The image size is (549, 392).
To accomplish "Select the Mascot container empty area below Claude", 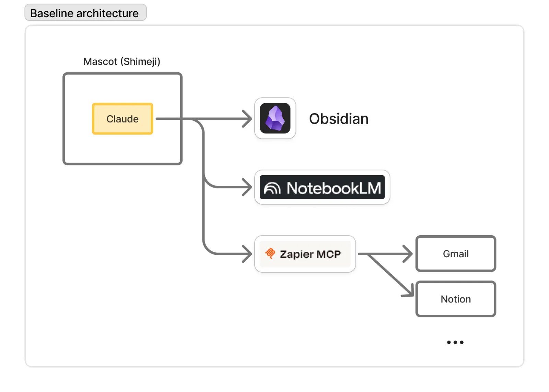I will tap(122, 149).
